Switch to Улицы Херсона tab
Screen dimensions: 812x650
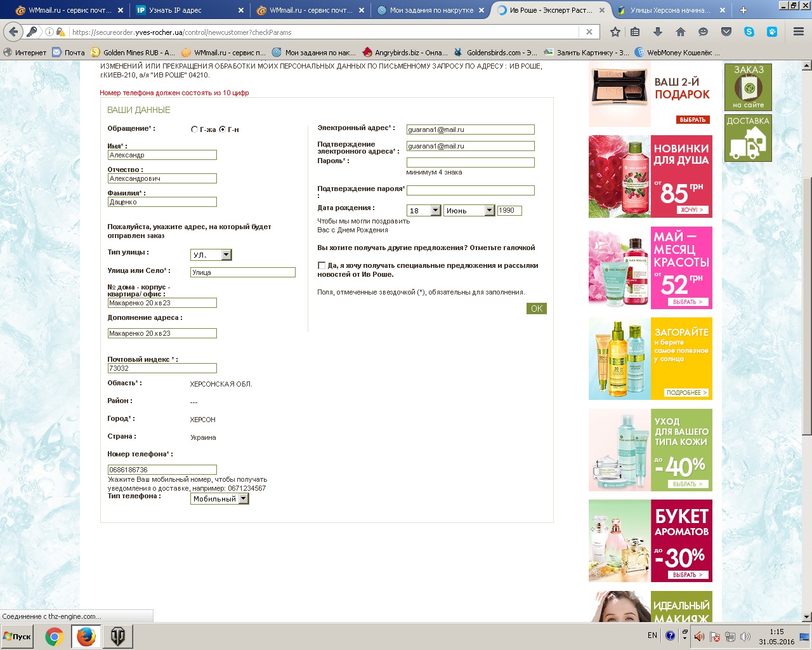670,10
